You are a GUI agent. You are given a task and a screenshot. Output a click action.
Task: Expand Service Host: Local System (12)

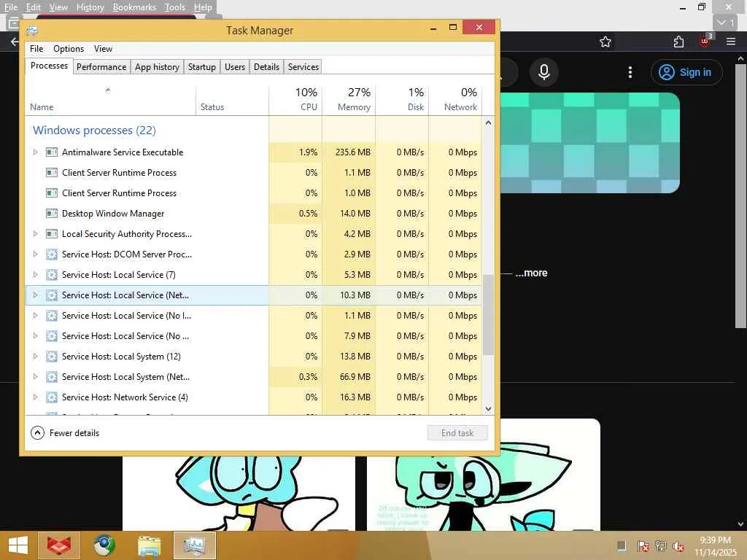[35, 356]
